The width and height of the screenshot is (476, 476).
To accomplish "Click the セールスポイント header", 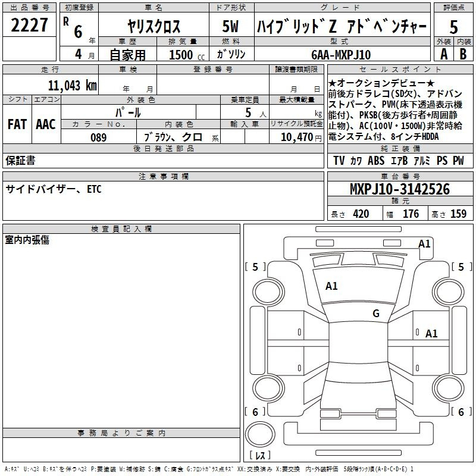I will coord(400,70).
